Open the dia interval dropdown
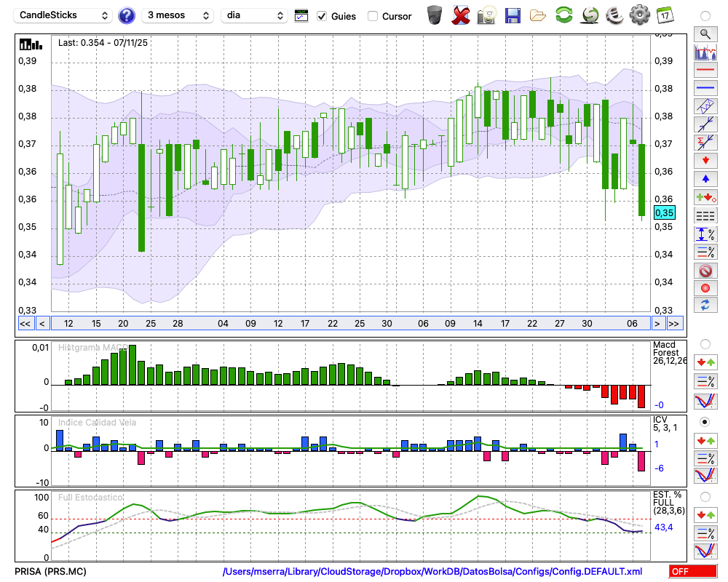The image size is (728, 582). (x=254, y=15)
